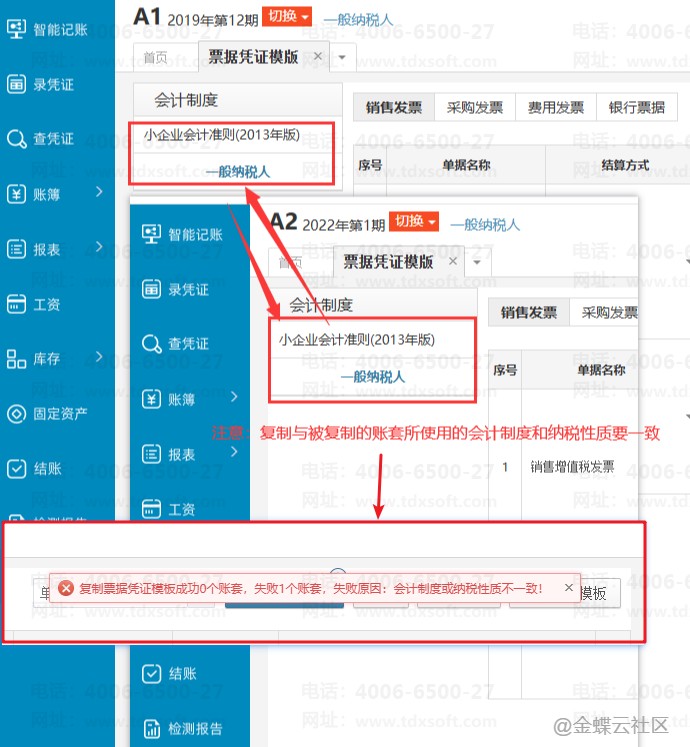Click the 一般纳税人 link in the A1 header

click(x=358, y=19)
